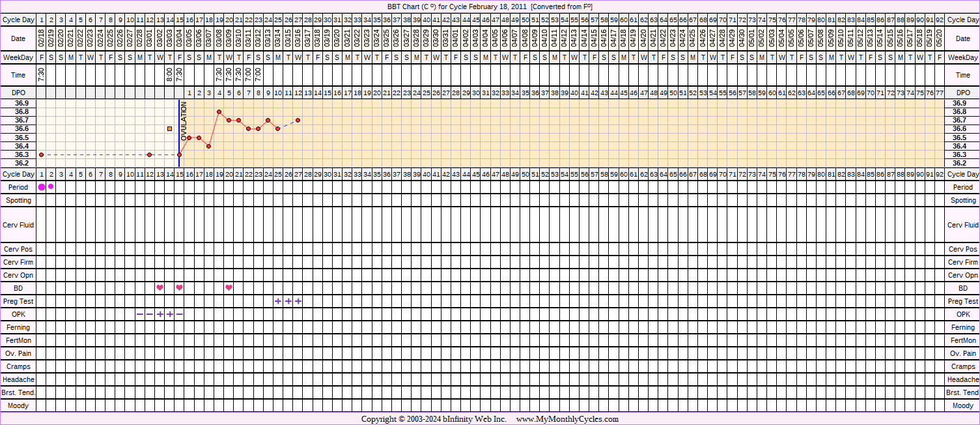Click the BBT Chart title text
The width and height of the screenshot is (980, 425).
(x=490, y=7)
